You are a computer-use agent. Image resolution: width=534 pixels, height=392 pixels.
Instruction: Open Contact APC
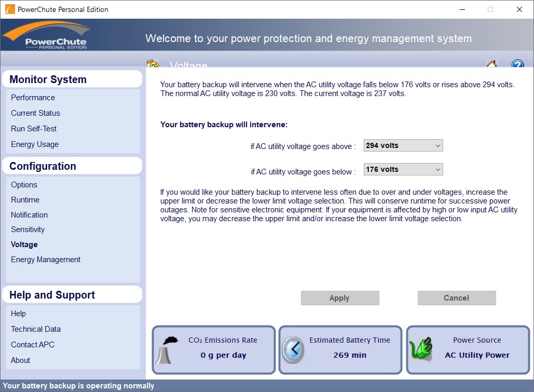pos(33,345)
